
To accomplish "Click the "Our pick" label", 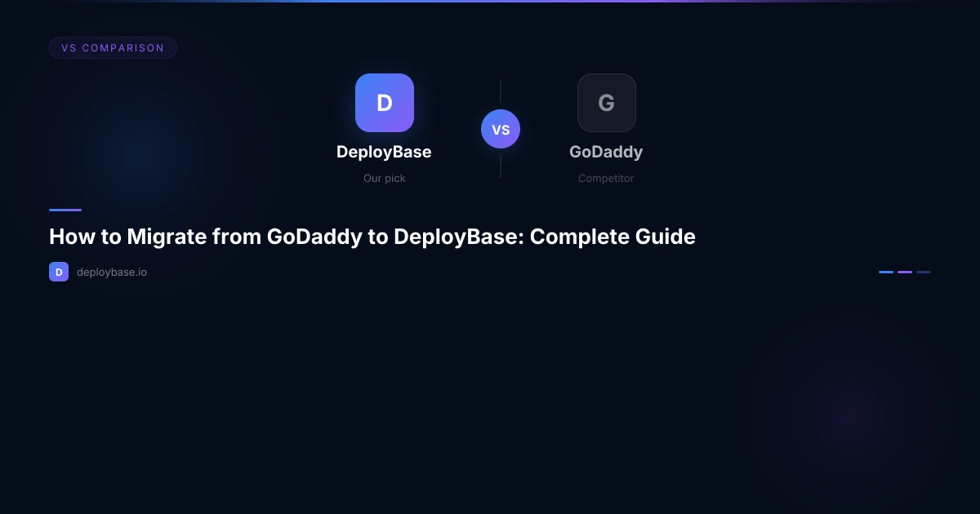I will pos(384,178).
